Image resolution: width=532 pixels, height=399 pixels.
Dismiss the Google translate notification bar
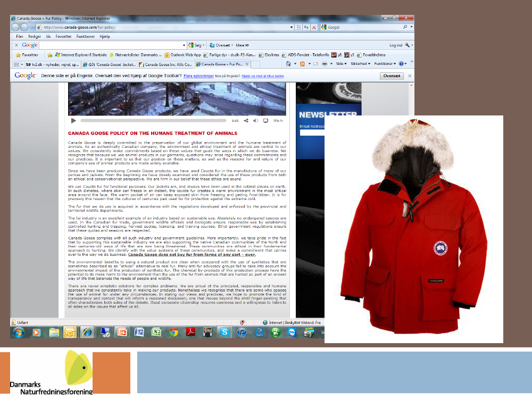(x=410, y=76)
